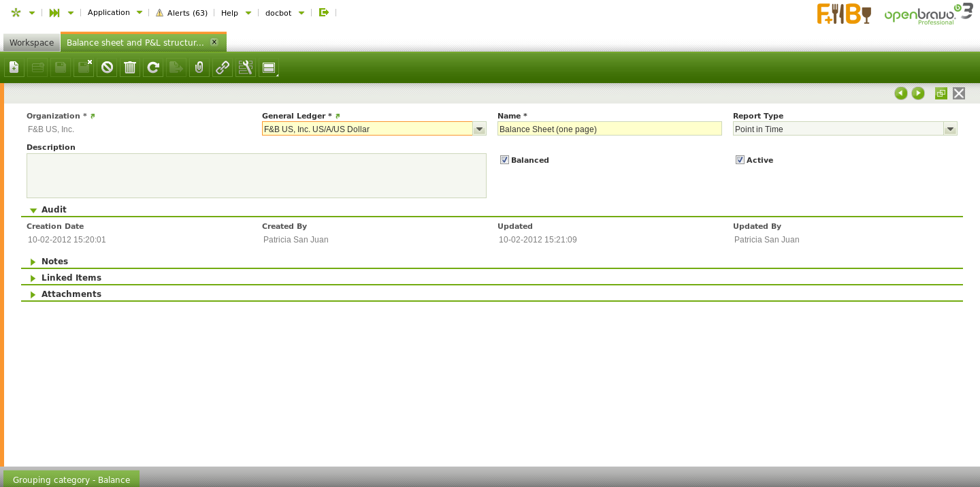980x487 pixels.
Task: Open attachments via paperclip icon
Action: point(199,67)
